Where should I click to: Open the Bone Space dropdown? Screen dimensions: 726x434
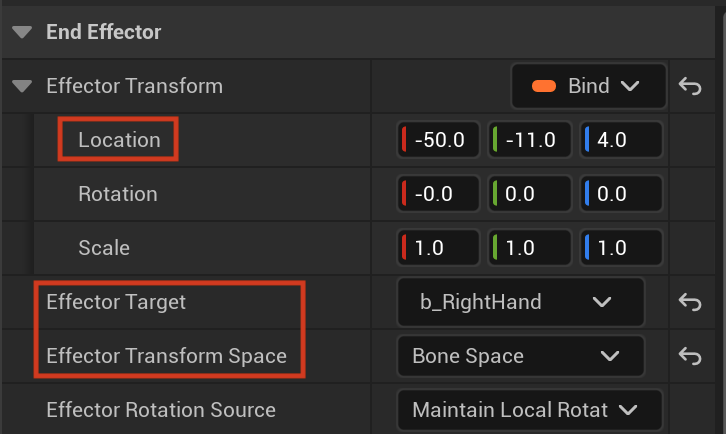click(521, 356)
